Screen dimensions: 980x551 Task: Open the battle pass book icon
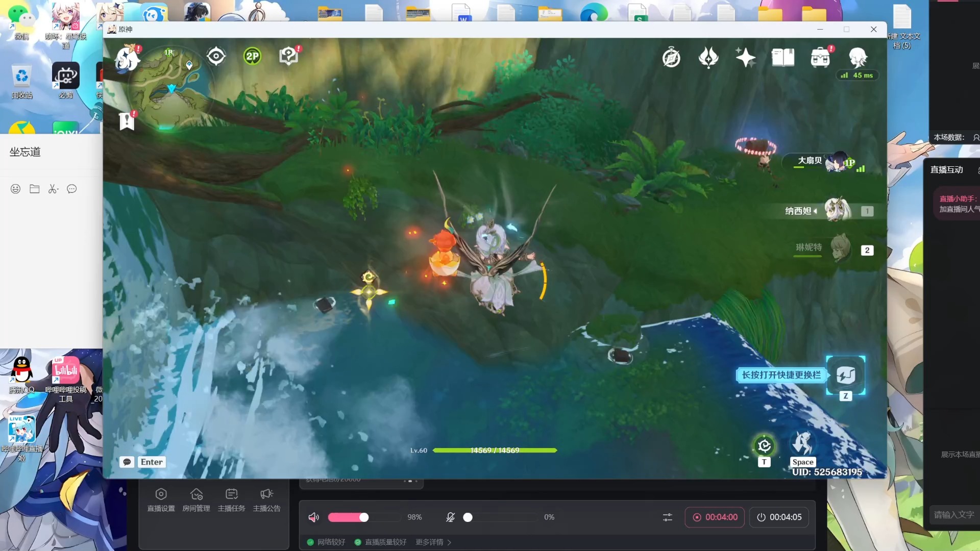tap(783, 58)
